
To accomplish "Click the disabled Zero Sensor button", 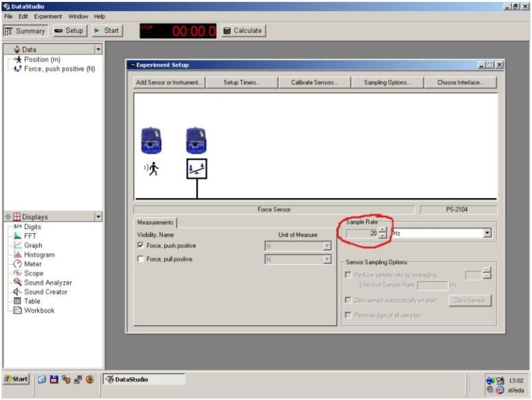I will tap(470, 300).
